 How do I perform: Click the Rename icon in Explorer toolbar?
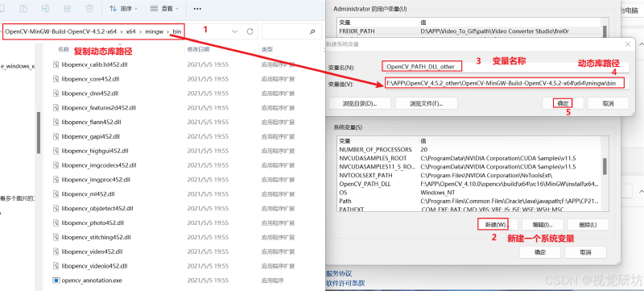coord(46,8)
